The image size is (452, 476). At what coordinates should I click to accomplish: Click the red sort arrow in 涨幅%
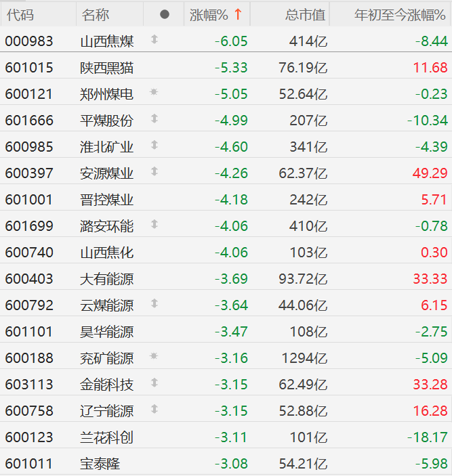238,14
